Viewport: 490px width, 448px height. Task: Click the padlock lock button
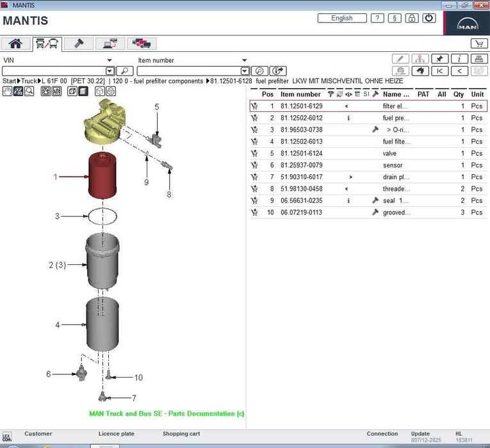point(412,18)
